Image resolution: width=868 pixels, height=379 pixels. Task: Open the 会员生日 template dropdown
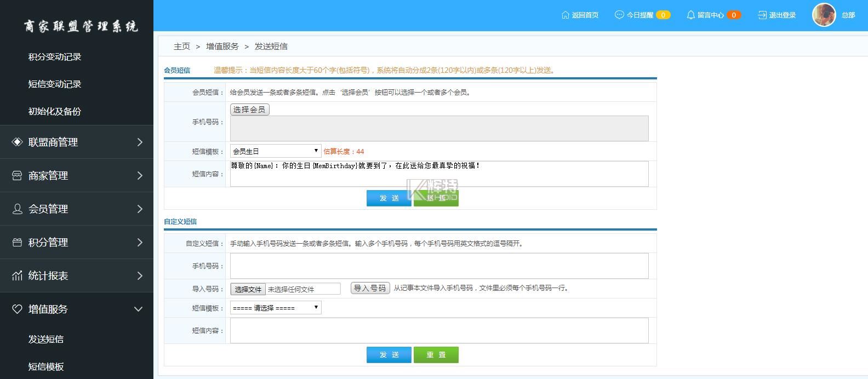[275, 151]
